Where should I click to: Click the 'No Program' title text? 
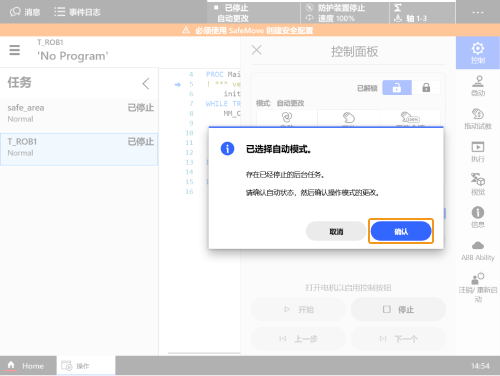coord(72,56)
